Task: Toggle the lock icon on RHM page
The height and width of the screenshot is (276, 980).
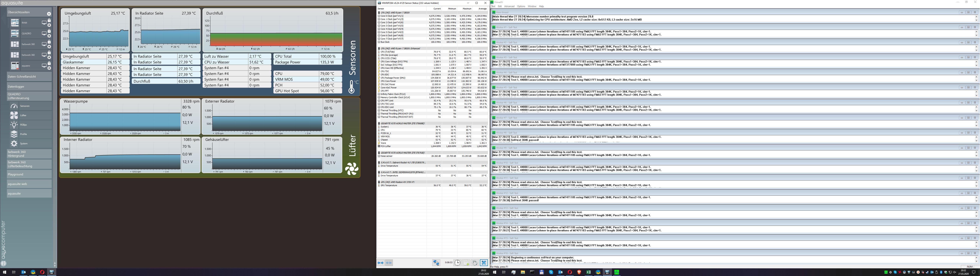Action: pyautogui.click(x=49, y=21)
